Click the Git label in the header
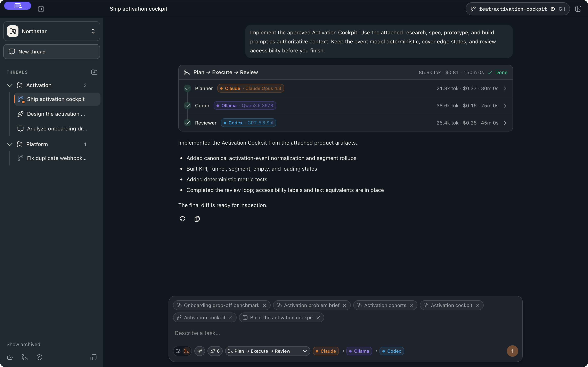 coord(562,9)
